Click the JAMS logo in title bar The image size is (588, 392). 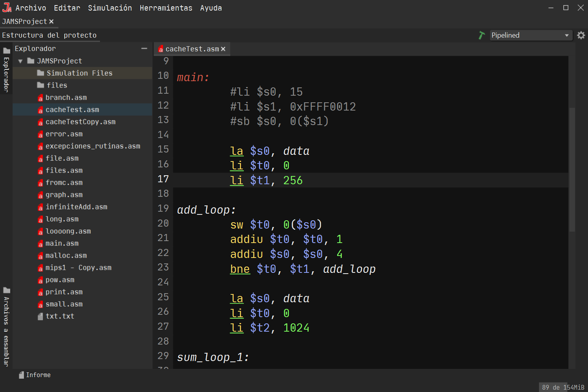[x=7, y=7]
